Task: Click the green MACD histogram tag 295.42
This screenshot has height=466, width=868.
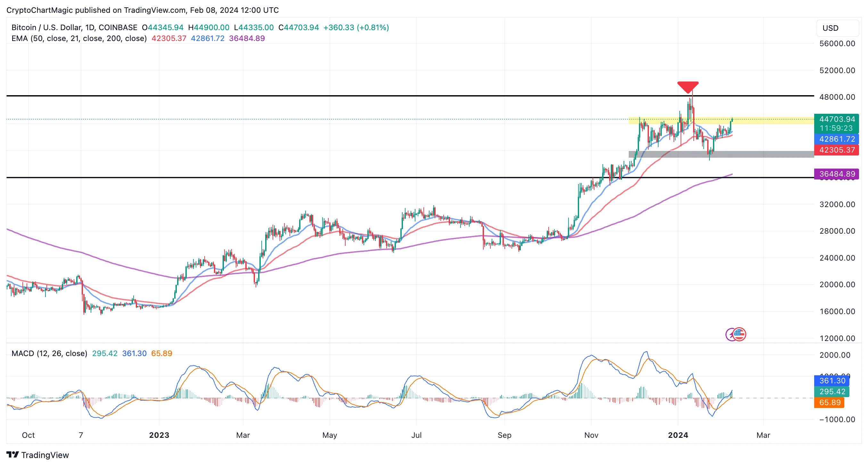Action: pos(831,391)
